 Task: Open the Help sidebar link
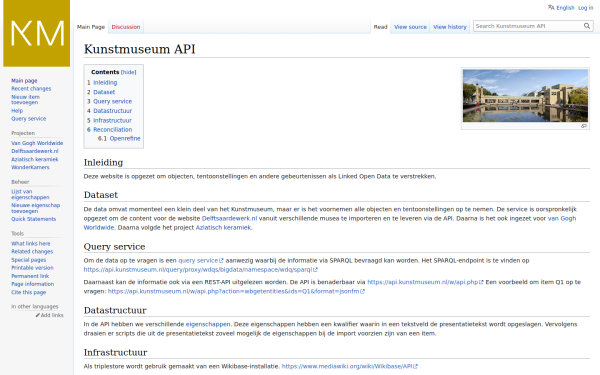coord(17,111)
